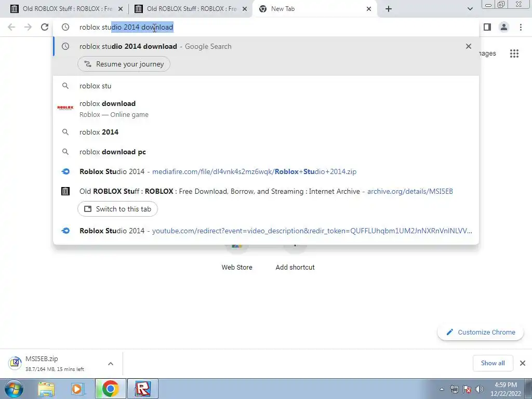Click the taskbar clock 4:59 PM

click(x=506, y=389)
